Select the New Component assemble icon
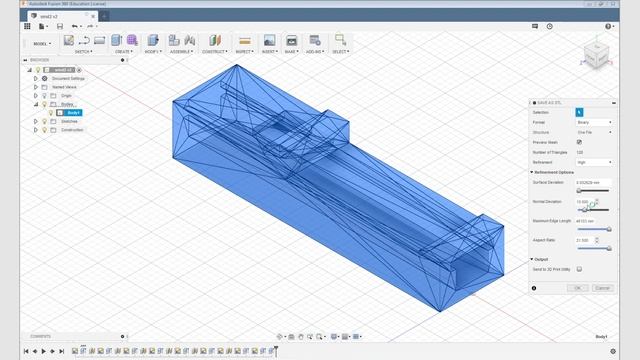This screenshot has height=360, width=640. coord(174,40)
